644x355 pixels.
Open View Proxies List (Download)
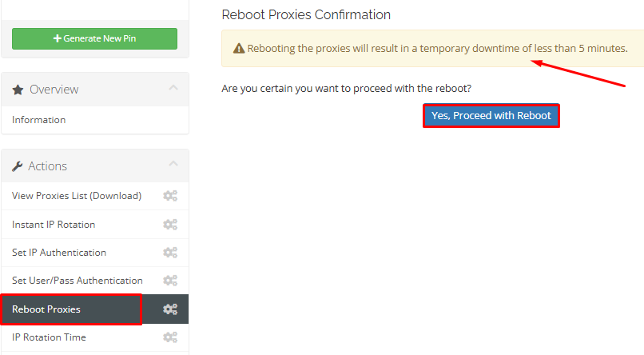77,196
